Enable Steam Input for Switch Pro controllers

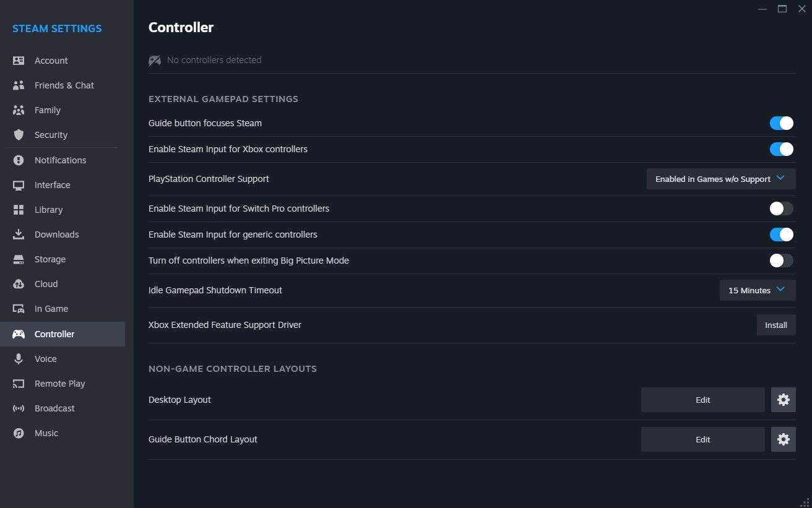(781, 209)
